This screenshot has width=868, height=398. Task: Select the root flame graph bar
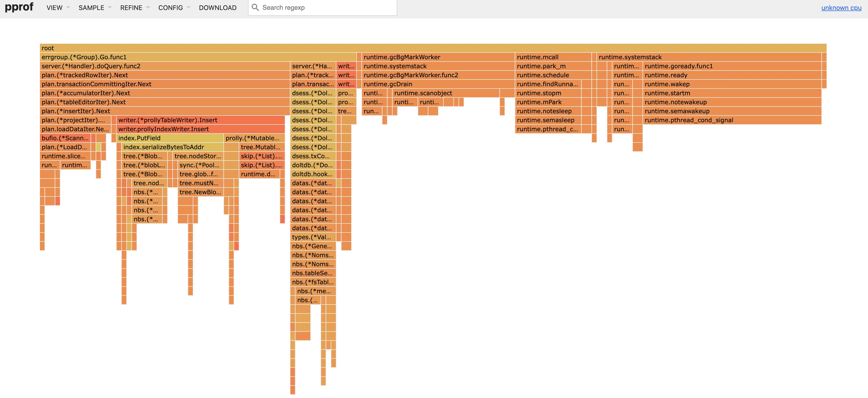pyautogui.click(x=433, y=48)
